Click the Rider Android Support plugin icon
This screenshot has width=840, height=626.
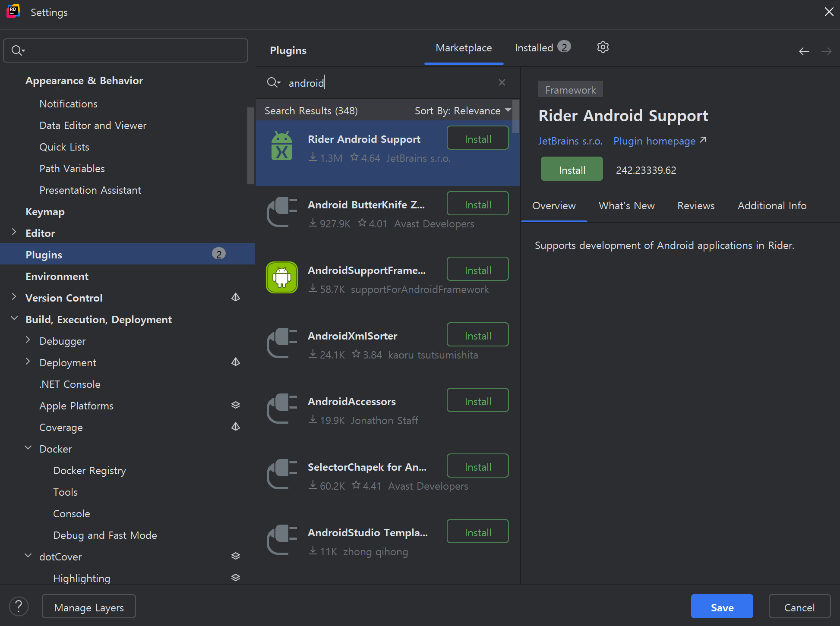coord(282,147)
